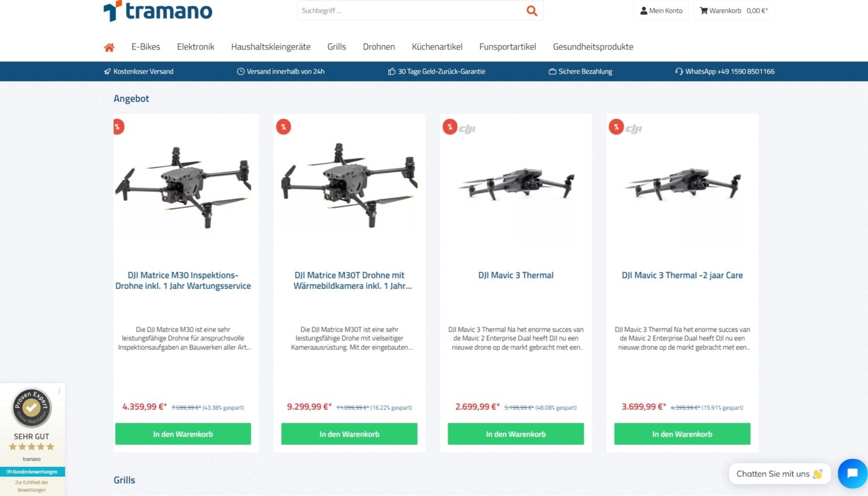The image size is (868, 496).
Task: Click the 39 Kundenbewertungen reviews bar
Action: pyautogui.click(x=32, y=472)
